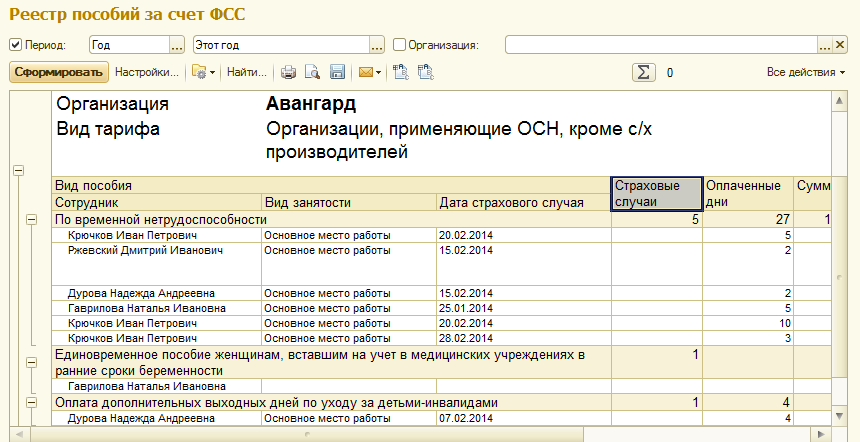Print the report with the printer icon
The height and width of the screenshot is (442, 860).
point(288,72)
